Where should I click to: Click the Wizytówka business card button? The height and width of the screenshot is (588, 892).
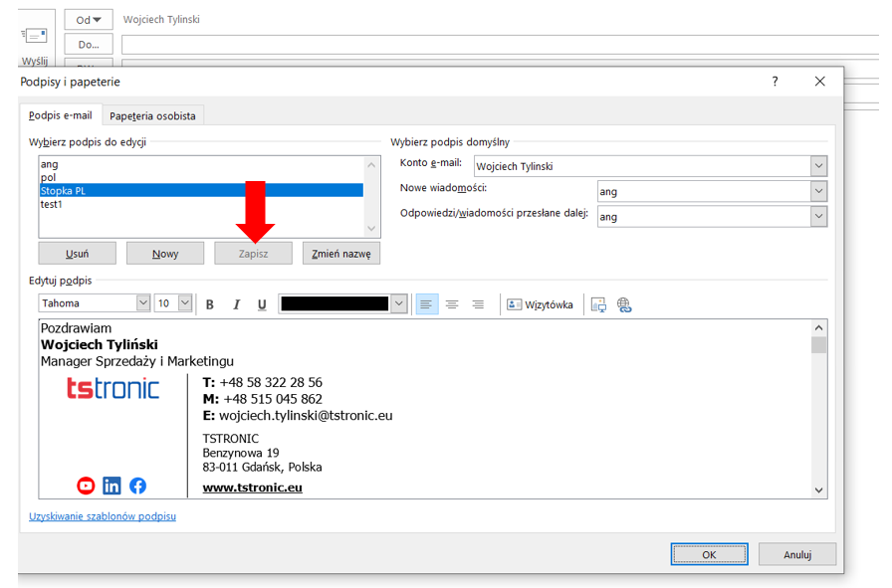pyautogui.click(x=541, y=304)
